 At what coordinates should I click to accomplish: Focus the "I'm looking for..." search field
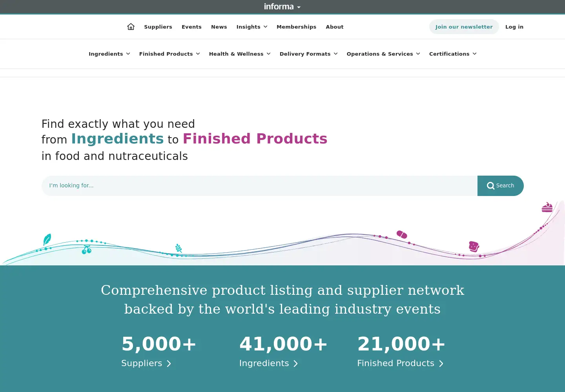pos(259,186)
